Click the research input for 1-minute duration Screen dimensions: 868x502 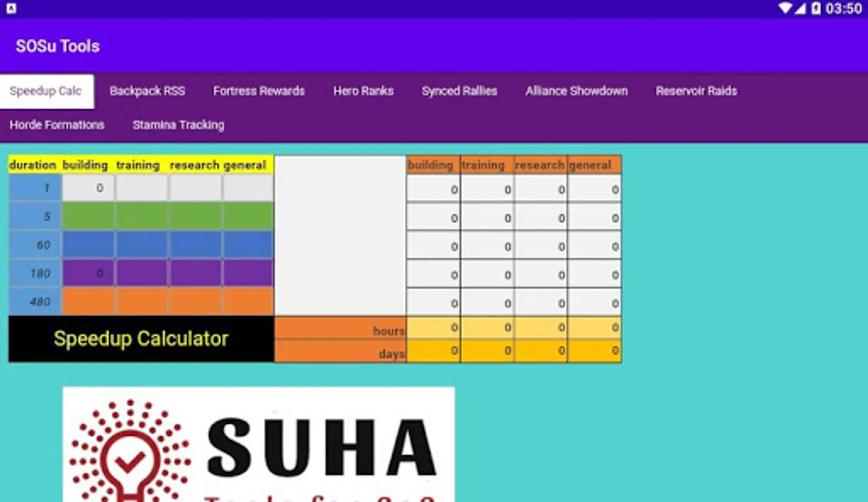coord(196,188)
